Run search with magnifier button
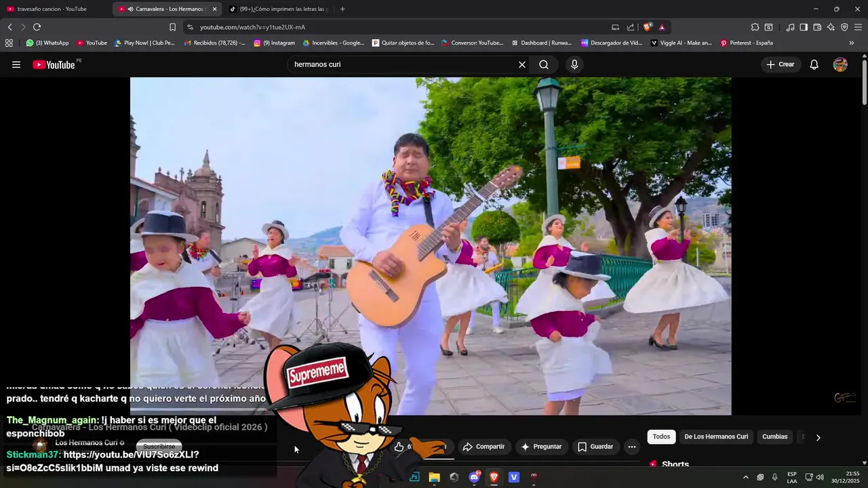This screenshot has width=868, height=488. (x=544, y=64)
